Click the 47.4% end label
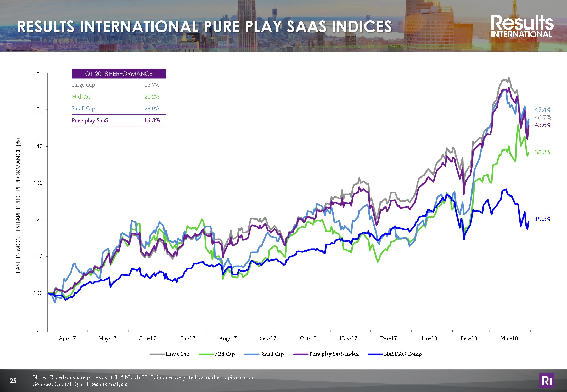The height and width of the screenshot is (392, 567). (543, 110)
